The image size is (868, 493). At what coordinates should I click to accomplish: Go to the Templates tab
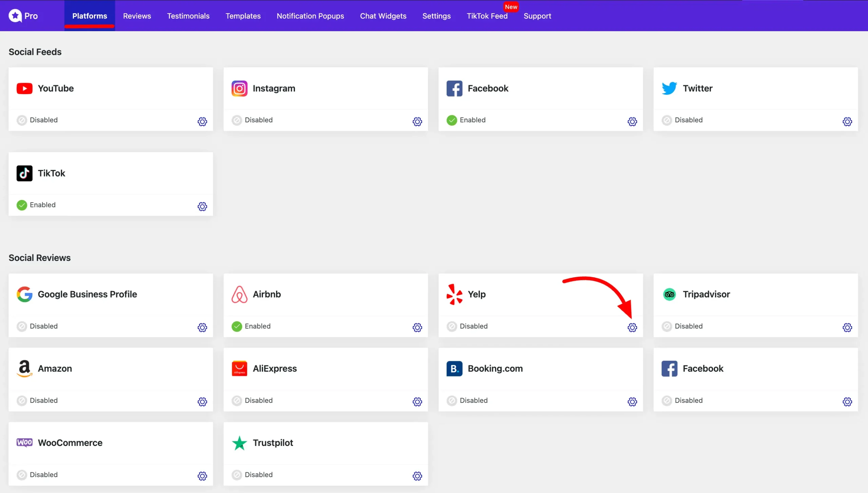click(243, 16)
